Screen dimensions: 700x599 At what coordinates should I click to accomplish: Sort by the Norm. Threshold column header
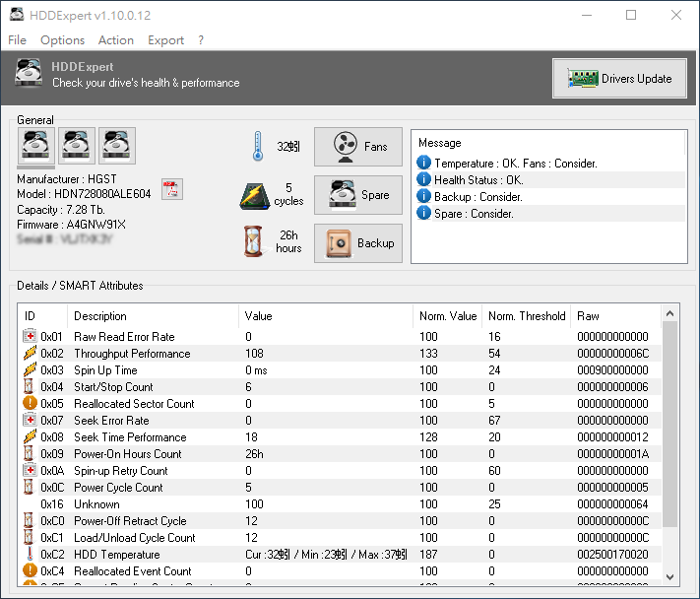click(x=526, y=316)
